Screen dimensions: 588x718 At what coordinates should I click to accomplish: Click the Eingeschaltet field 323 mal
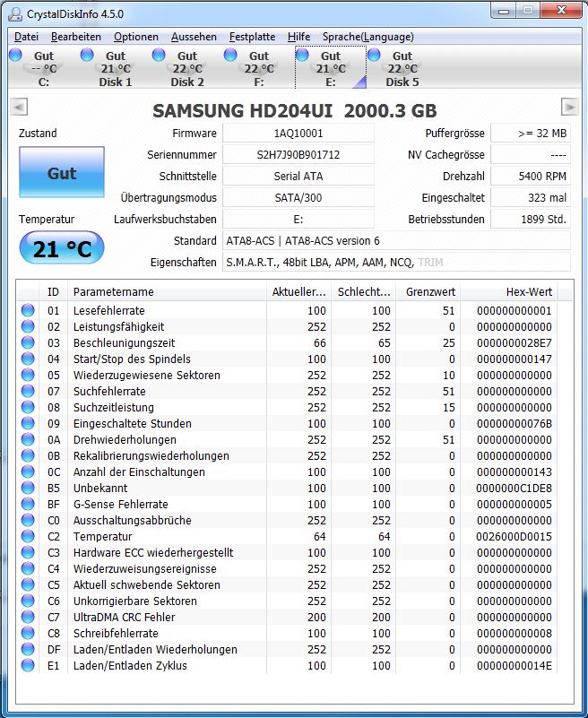(x=531, y=198)
